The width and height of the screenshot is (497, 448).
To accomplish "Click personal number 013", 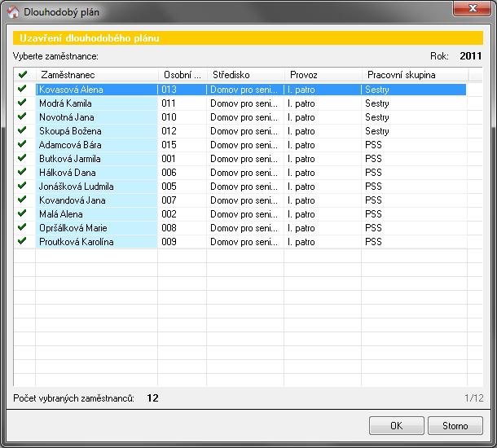I will (169, 90).
